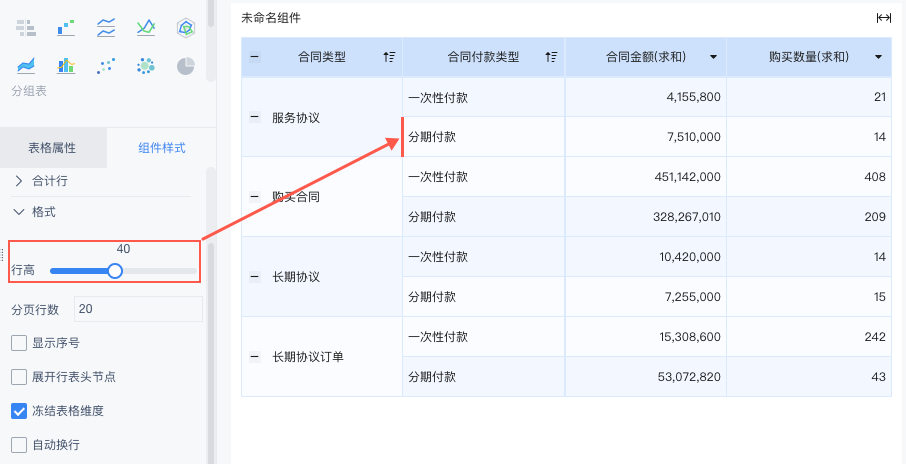Select the area chart icon

tap(26, 66)
